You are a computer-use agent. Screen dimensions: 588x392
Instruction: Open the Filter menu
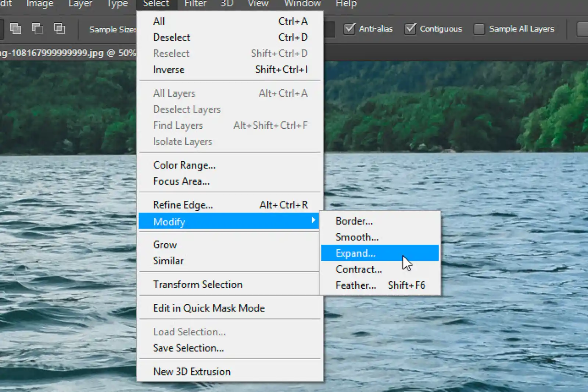pyautogui.click(x=196, y=4)
